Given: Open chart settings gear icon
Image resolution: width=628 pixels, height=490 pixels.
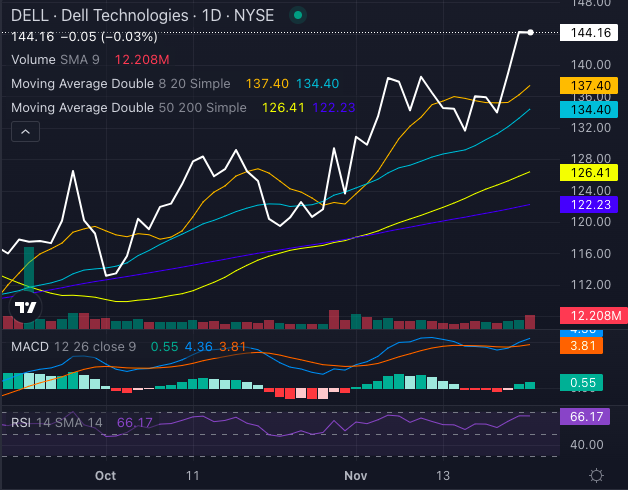Looking at the screenshot, I should coord(596,476).
